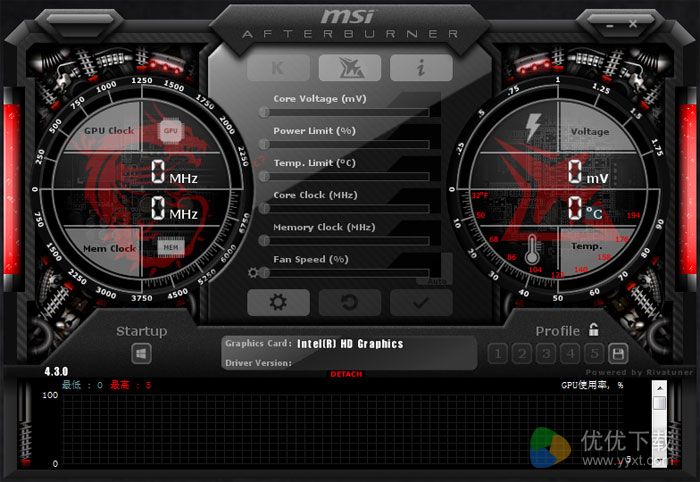Click the Powered by Rivatuner text
Image resolution: width=700 pixels, height=482 pixels.
tap(639, 372)
